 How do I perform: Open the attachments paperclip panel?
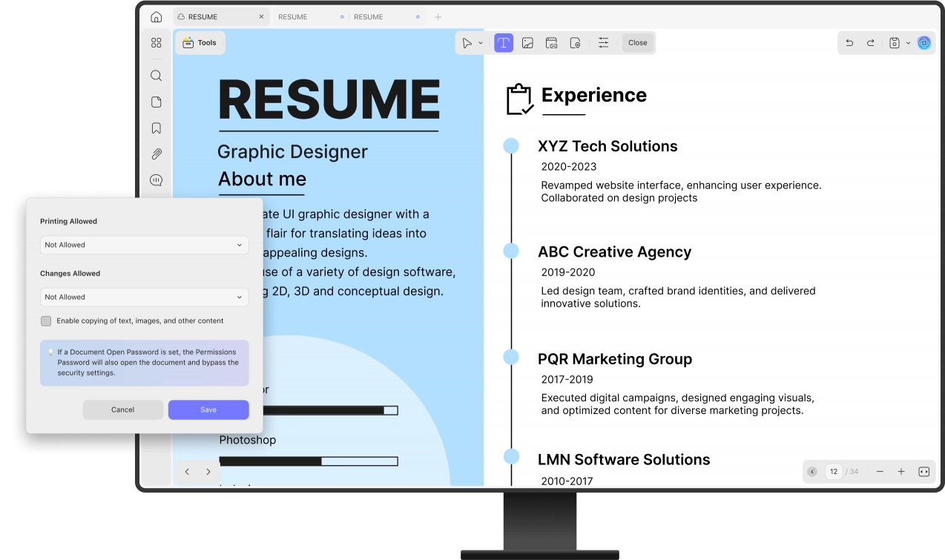pos(156,154)
